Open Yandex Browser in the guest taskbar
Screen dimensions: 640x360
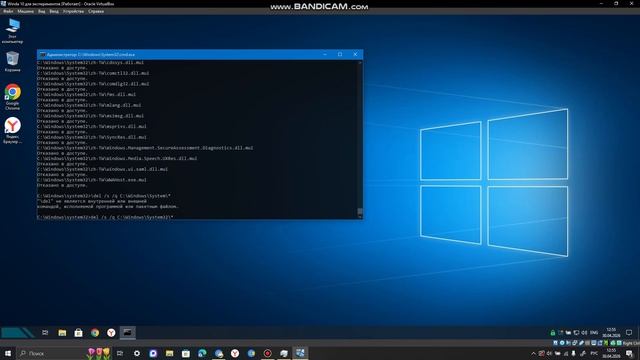coord(111,333)
